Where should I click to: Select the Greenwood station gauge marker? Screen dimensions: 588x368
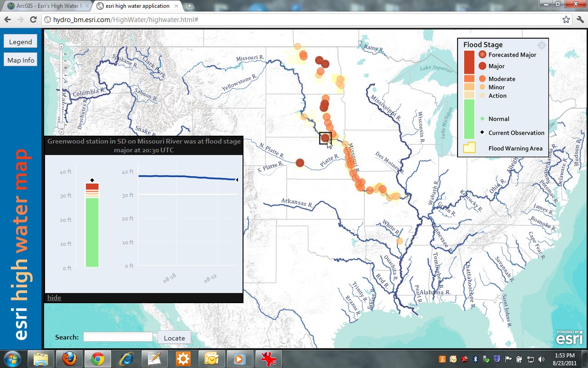[x=325, y=138]
